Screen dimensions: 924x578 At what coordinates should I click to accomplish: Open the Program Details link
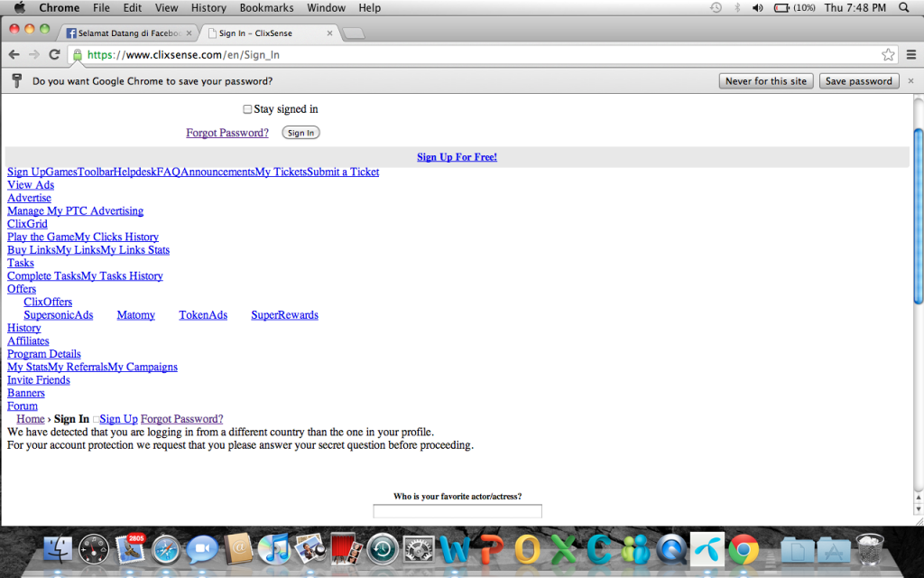[x=44, y=354]
